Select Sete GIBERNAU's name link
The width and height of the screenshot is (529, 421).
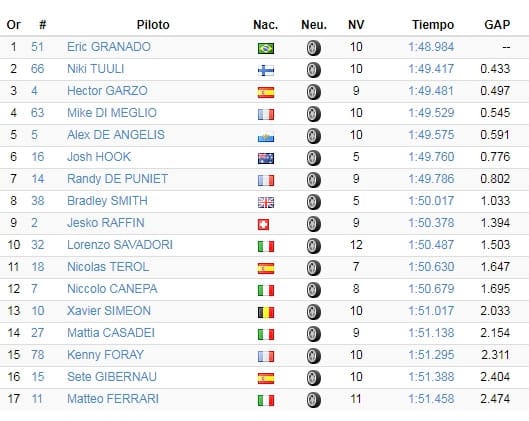(112, 377)
